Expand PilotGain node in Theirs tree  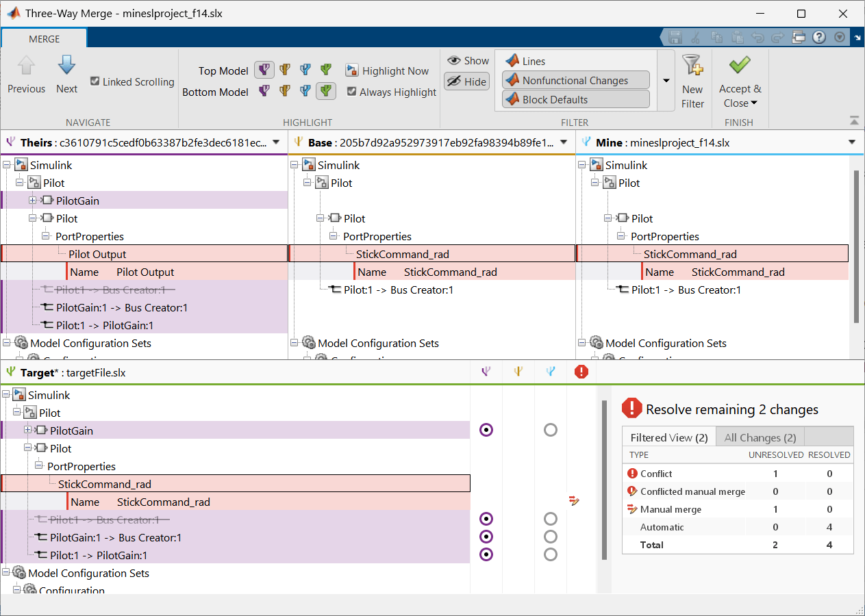coord(33,201)
